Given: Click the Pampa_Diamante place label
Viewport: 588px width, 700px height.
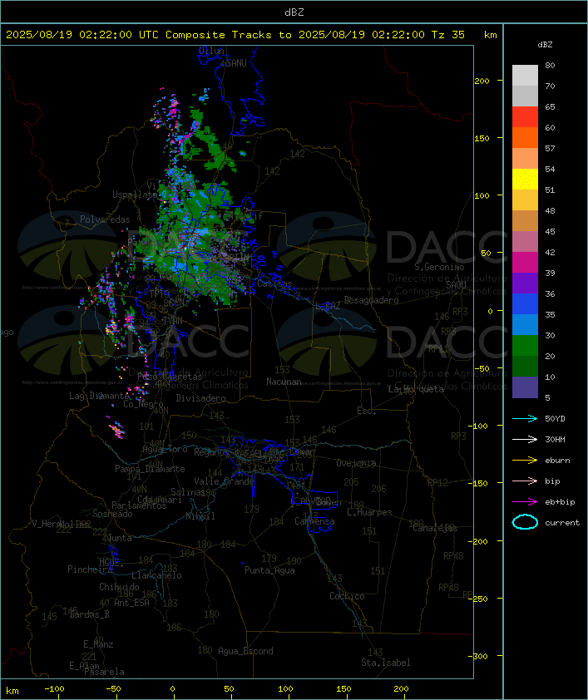Looking at the screenshot, I should coord(150,469).
